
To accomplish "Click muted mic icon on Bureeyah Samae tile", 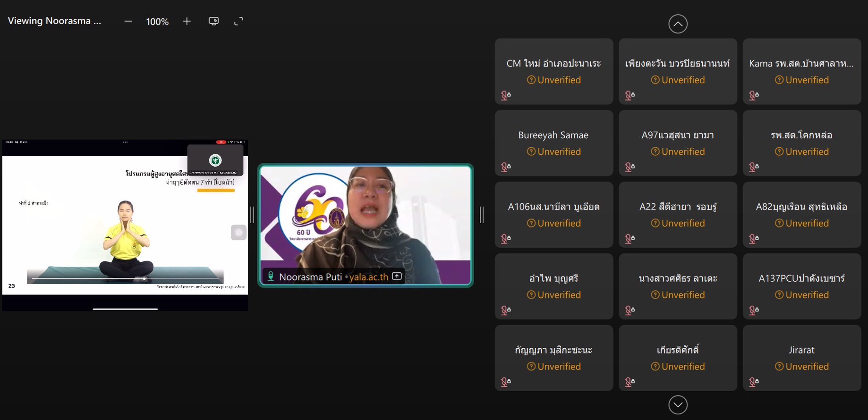I will (x=506, y=167).
